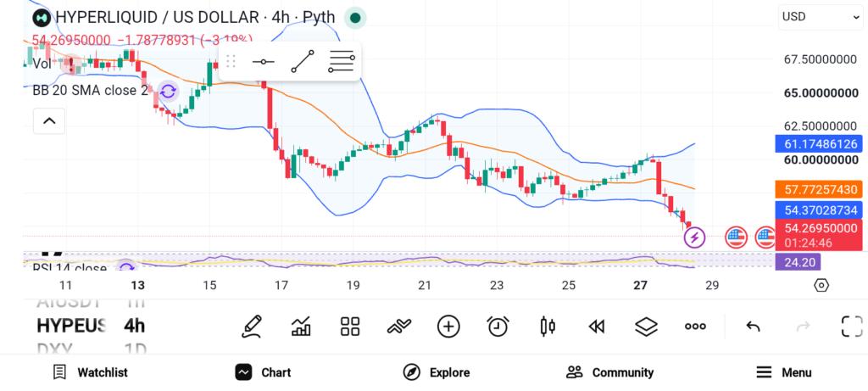Tap the 65.00000000 price axis label
868x391 pixels.
click(821, 93)
